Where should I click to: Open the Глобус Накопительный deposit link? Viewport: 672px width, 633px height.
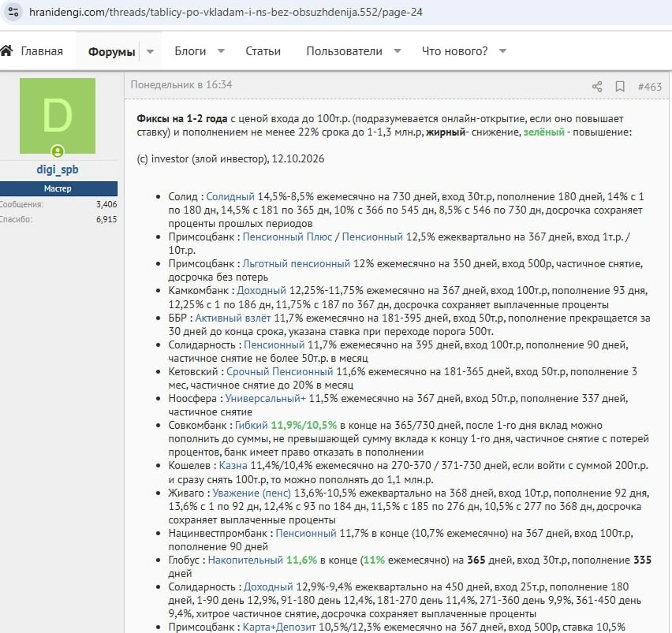(x=245, y=560)
